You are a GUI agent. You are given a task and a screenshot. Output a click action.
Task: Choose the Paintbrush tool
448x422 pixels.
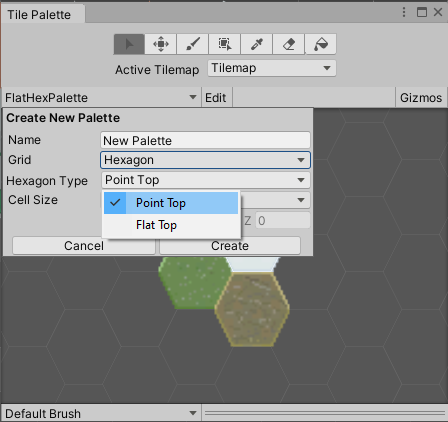[193, 44]
